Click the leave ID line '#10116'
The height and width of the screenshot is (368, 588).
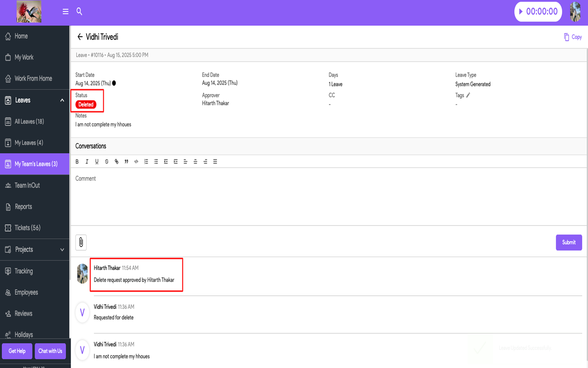[x=97, y=55]
